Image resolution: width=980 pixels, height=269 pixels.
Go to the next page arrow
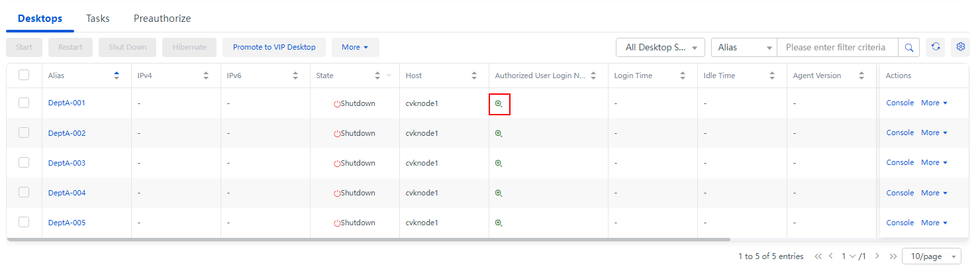click(x=877, y=256)
